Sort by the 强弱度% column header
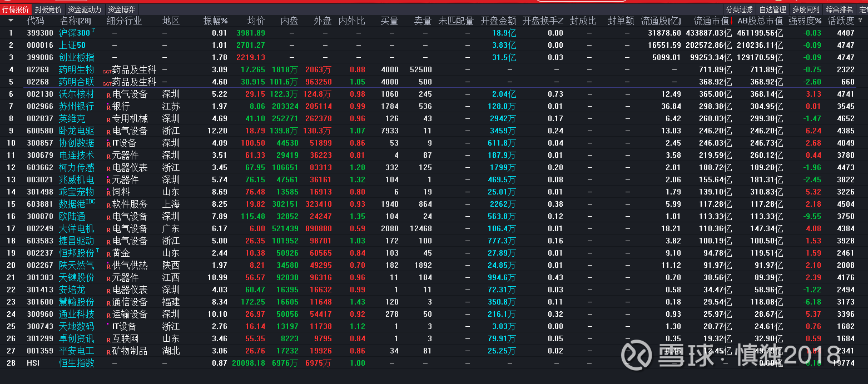Screen dimensions: 868x384 tap(805, 21)
